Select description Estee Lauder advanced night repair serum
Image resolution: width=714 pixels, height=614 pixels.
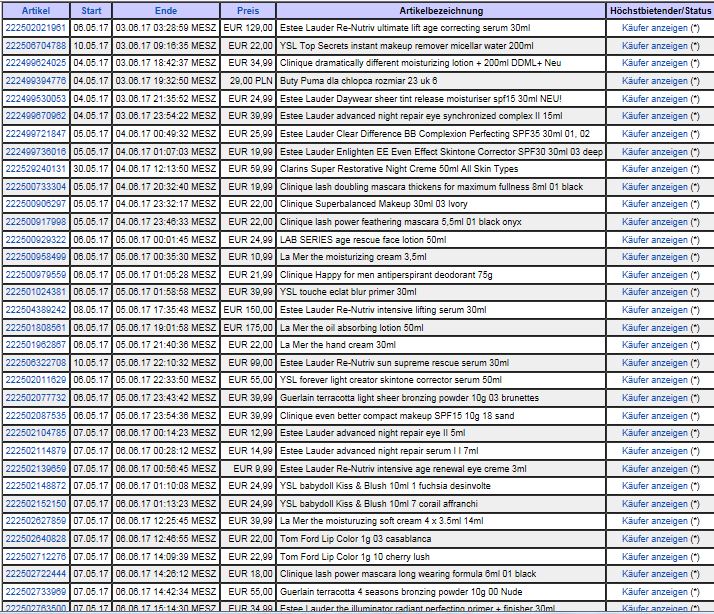[x=441, y=450]
